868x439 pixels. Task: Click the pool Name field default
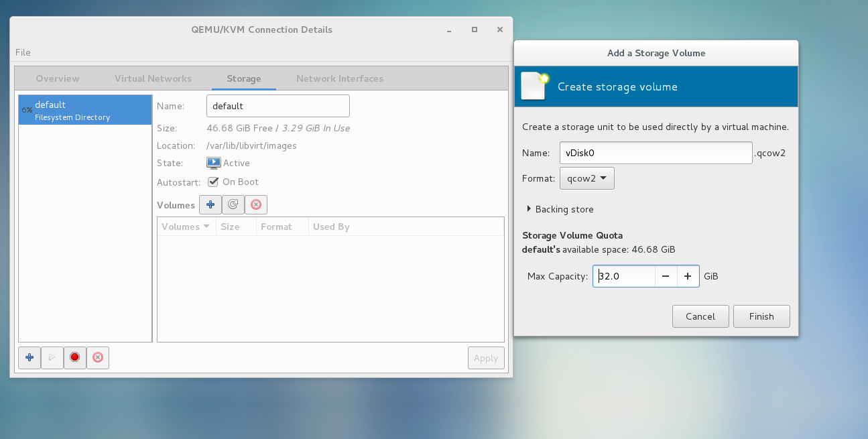click(278, 106)
